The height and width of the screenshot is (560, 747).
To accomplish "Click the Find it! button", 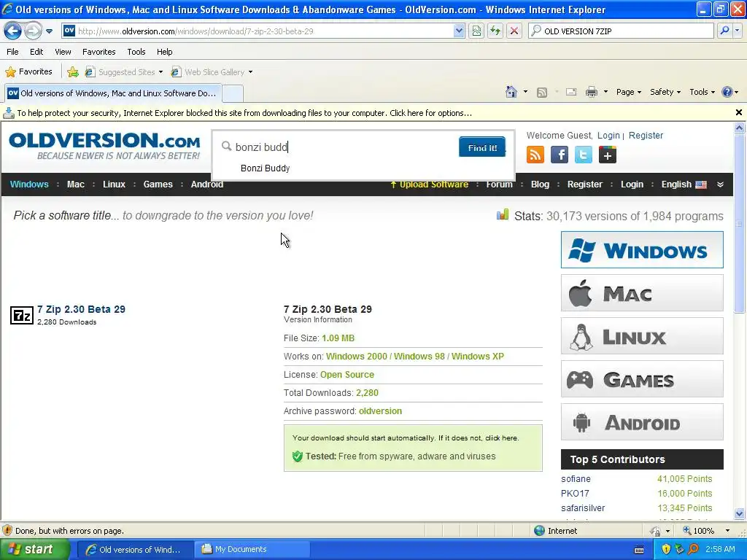I will coord(482,147).
